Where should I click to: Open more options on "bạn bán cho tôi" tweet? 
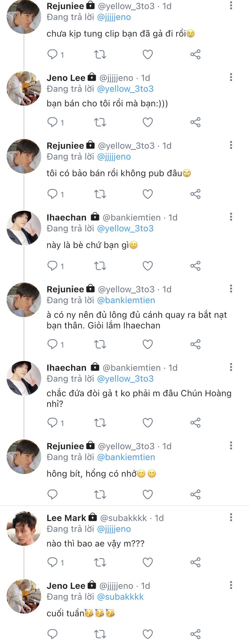[231, 77]
